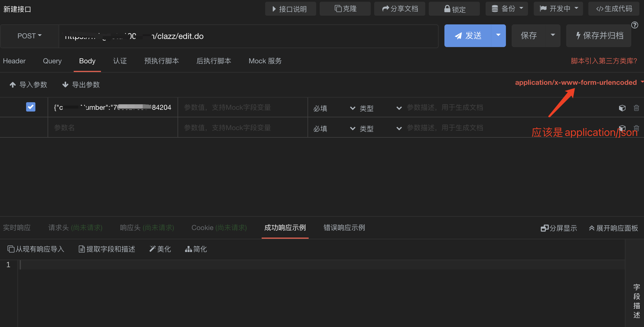
Task: Beautify the JSON with 美化
Action: point(160,249)
